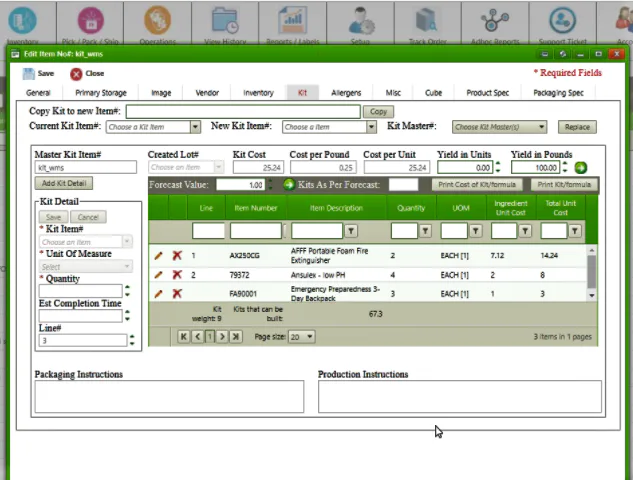The image size is (633, 480).
Task: Open Item Description filter funnel icon
Action: [351, 231]
